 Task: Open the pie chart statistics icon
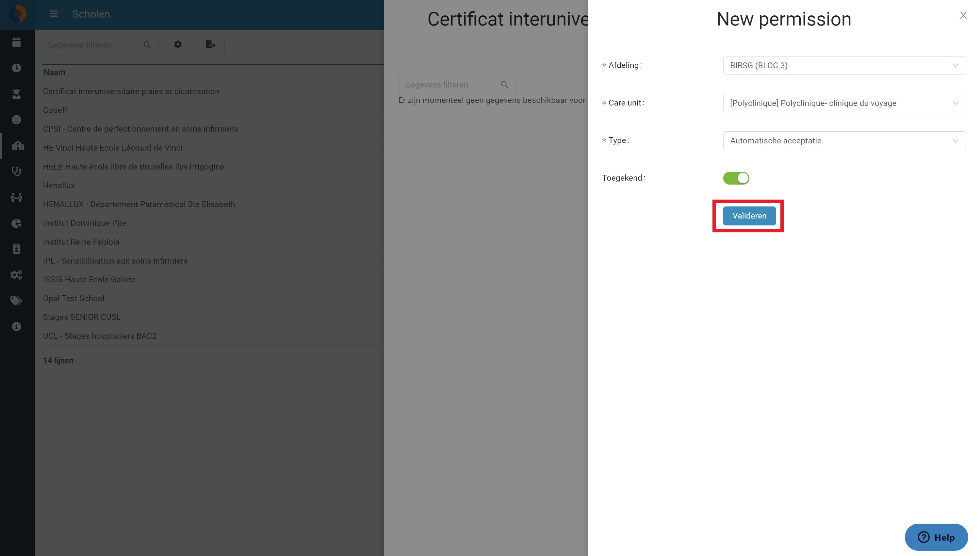coord(16,223)
